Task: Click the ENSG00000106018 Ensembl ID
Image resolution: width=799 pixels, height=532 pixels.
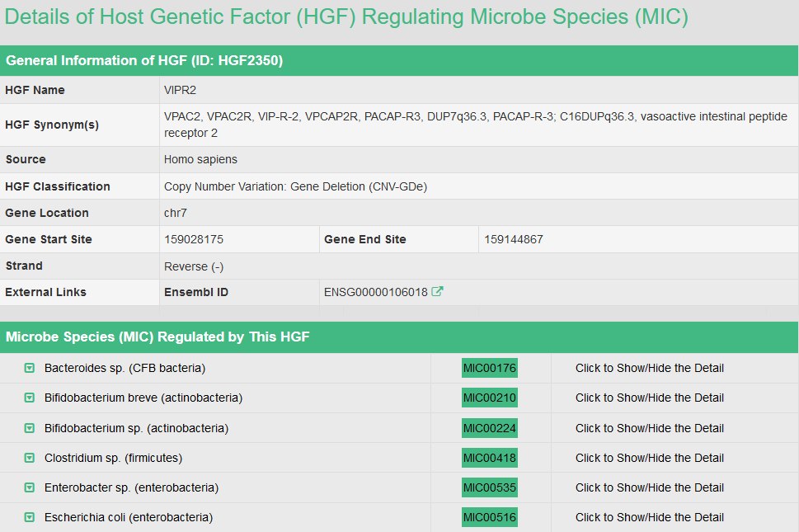Action: tap(375, 292)
